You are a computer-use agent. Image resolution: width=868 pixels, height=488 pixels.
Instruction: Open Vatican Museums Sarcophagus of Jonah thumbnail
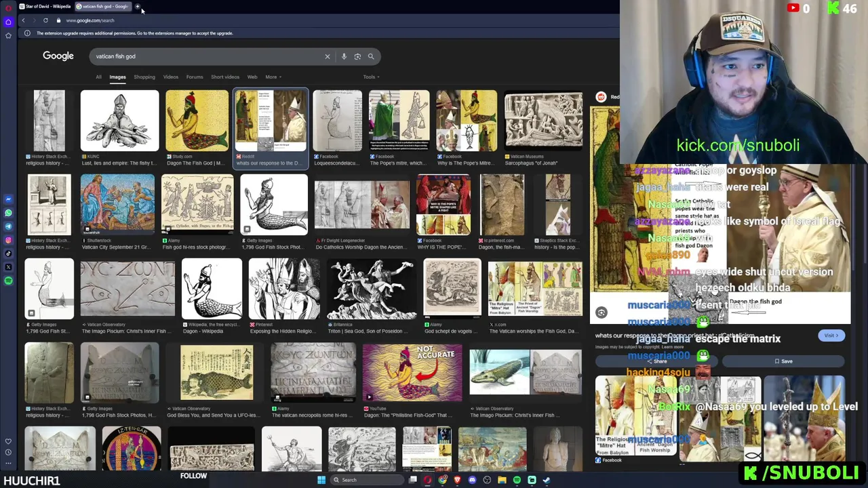(x=543, y=120)
